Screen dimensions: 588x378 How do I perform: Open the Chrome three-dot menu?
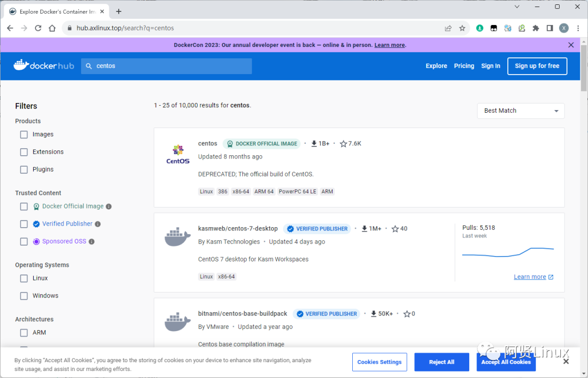(x=578, y=28)
